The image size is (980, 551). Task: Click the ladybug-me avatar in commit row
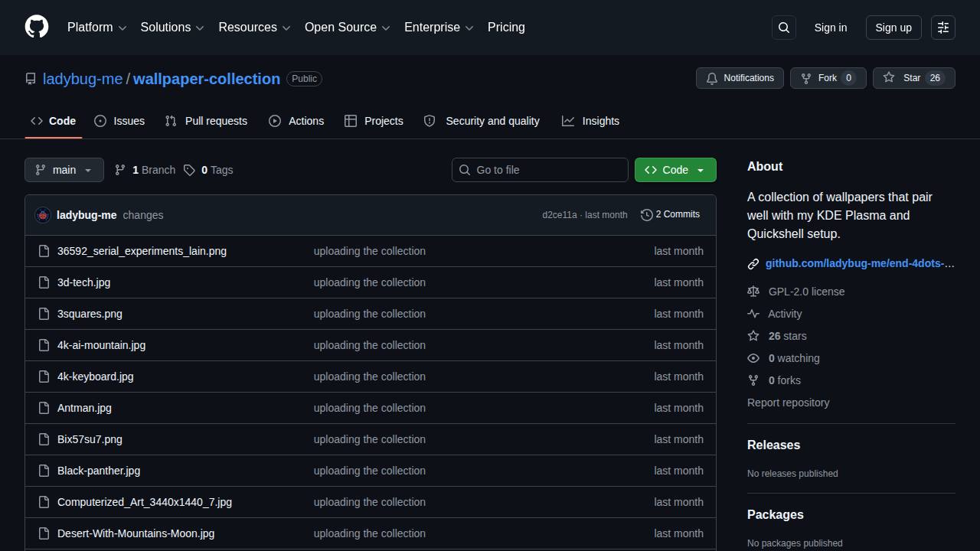[43, 215]
